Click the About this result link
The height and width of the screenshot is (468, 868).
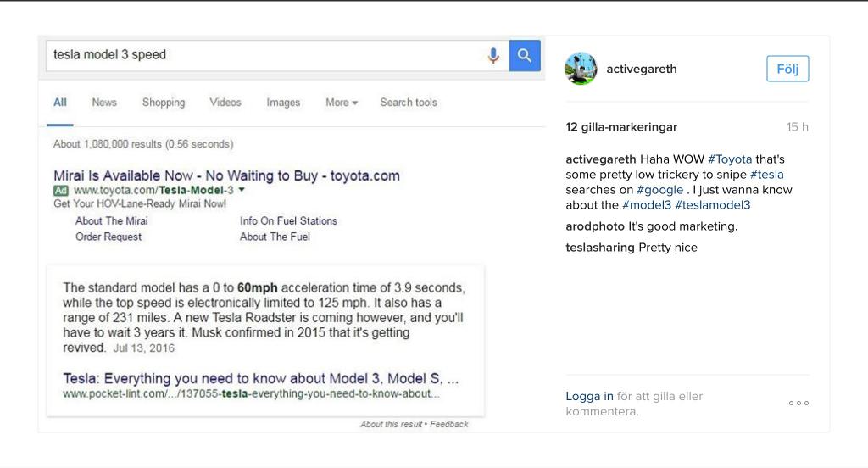(392, 424)
